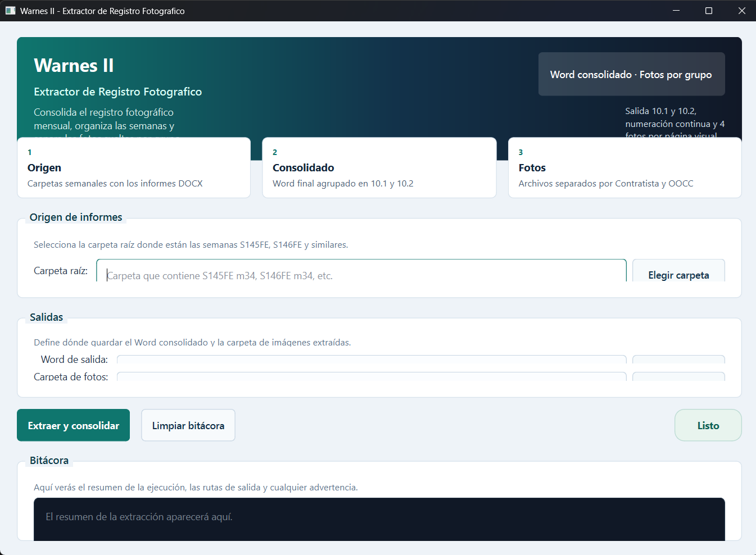This screenshot has height=555, width=756.
Task: Click the Extraer y consolidar button
Action: click(x=73, y=425)
